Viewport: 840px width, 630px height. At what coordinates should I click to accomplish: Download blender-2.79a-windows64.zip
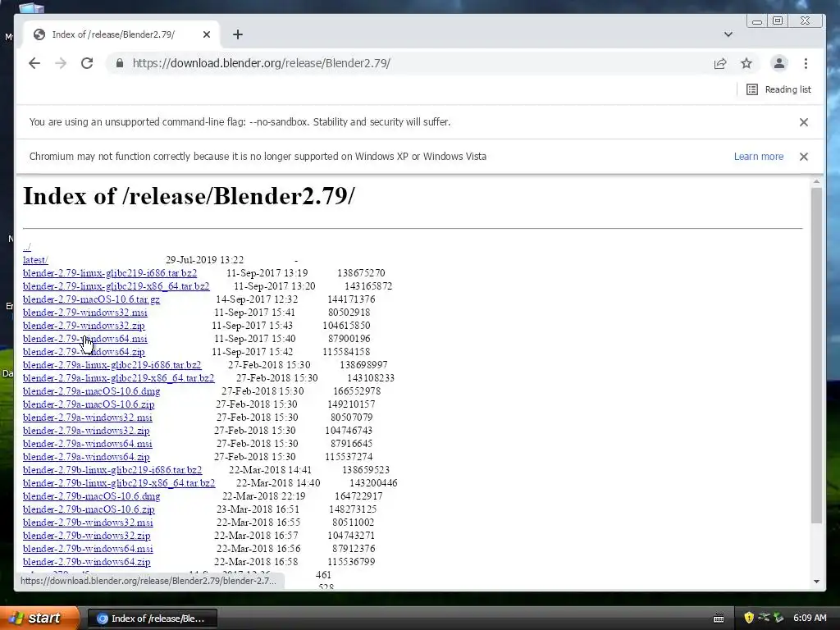(86, 457)
